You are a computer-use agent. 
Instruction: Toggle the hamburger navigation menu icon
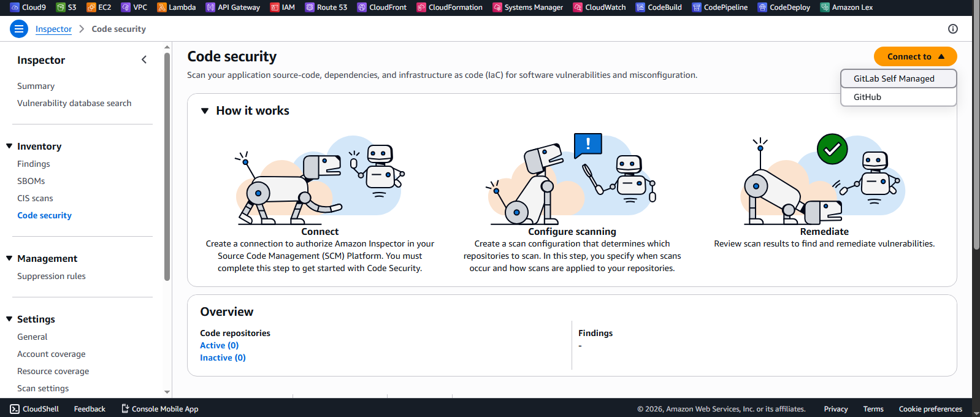(x=19, y=29)
